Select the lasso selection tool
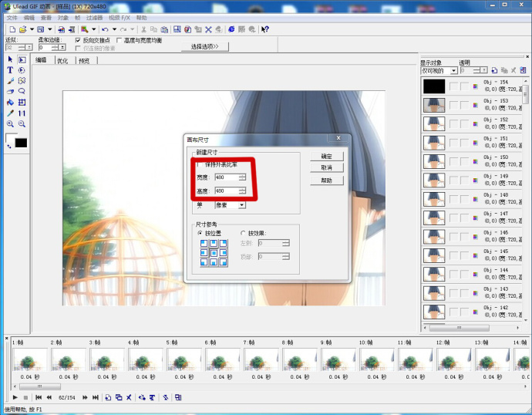 click(x=22, y=91)
